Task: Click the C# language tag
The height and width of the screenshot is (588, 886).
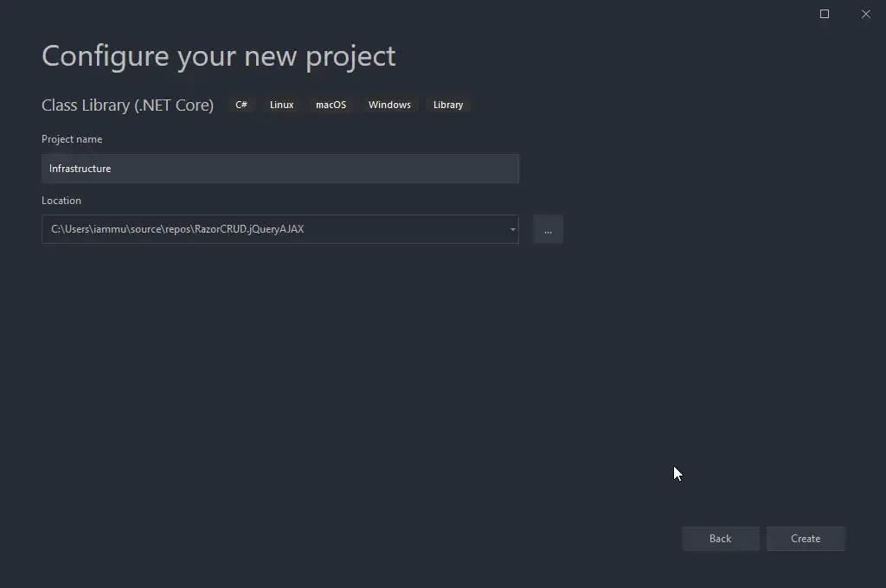Action: pos(241,104)
